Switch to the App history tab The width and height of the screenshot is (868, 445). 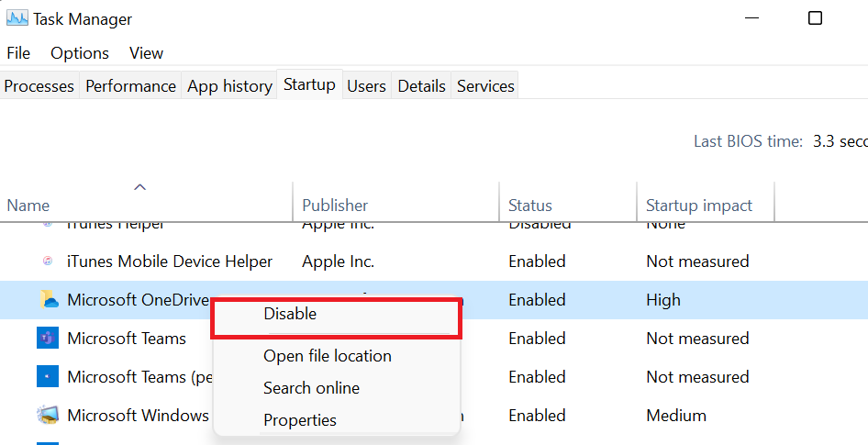pyautogui.click(x=229, y=86)
